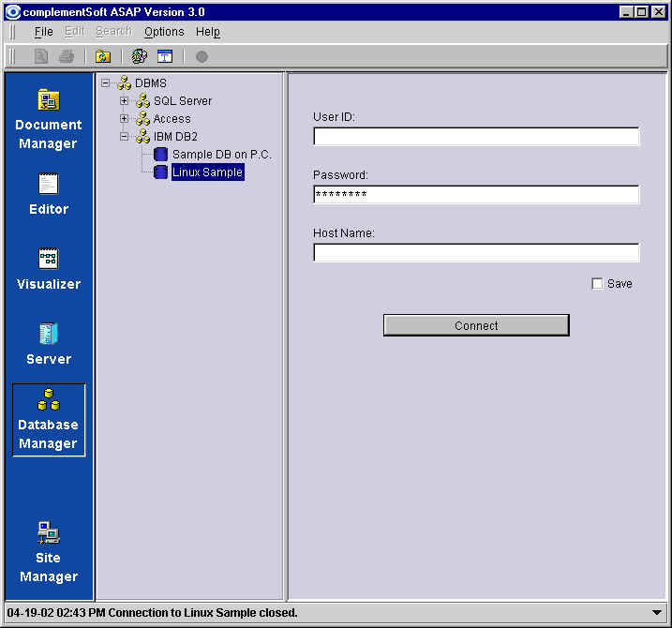Screen dimensions: 672x628
Task: Click the refresh folder toolbar icon
Action: [103, 56]
